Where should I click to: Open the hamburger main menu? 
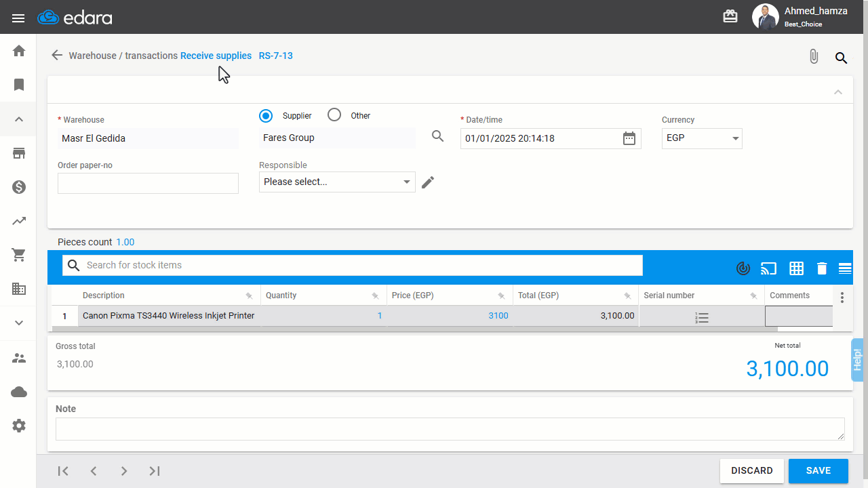(x=18, y=18)
